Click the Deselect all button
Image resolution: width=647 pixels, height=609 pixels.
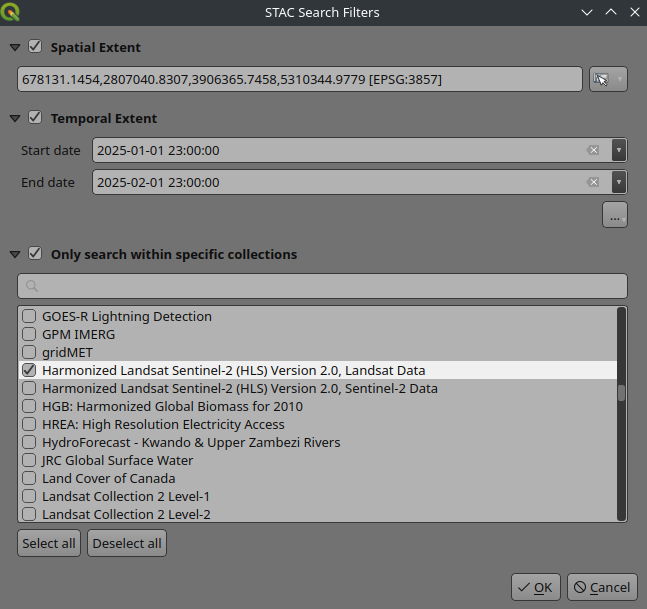point(127,543)
